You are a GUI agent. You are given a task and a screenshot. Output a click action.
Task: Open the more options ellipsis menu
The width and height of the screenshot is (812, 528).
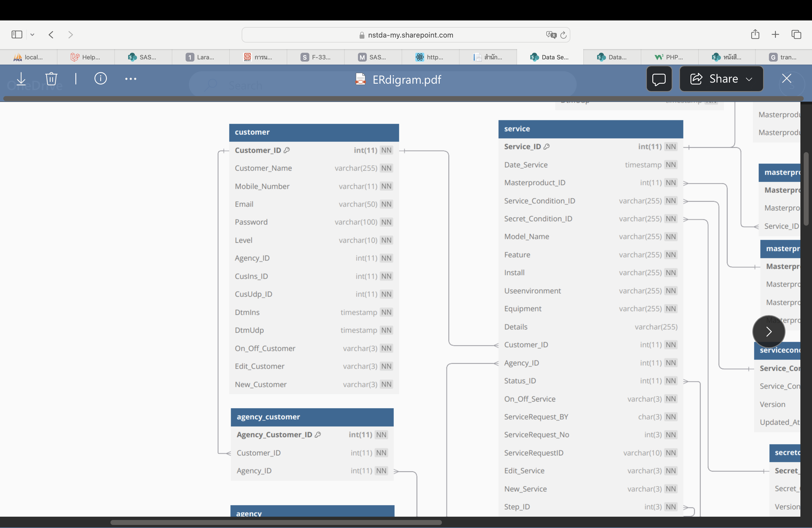(130, 79)
